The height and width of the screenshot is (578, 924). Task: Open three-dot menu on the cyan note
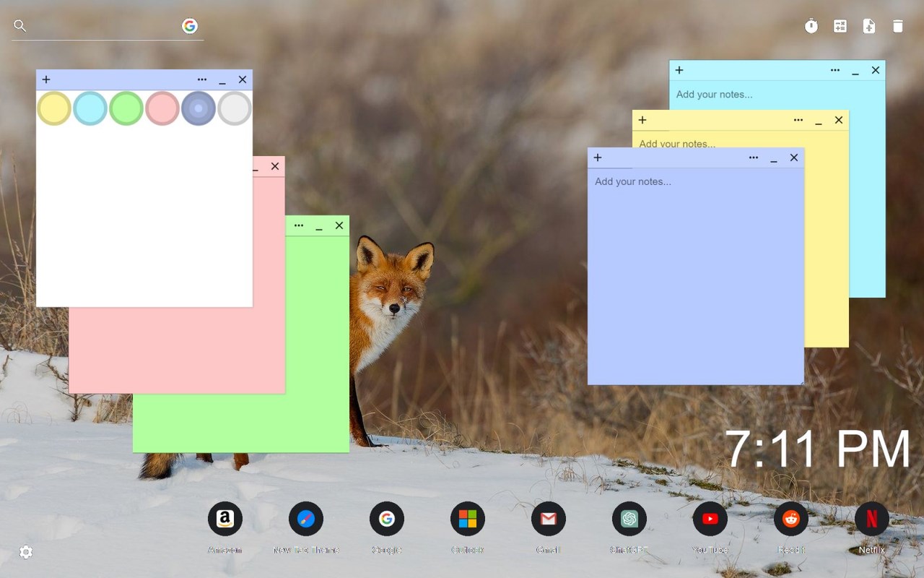click(835, 70)
